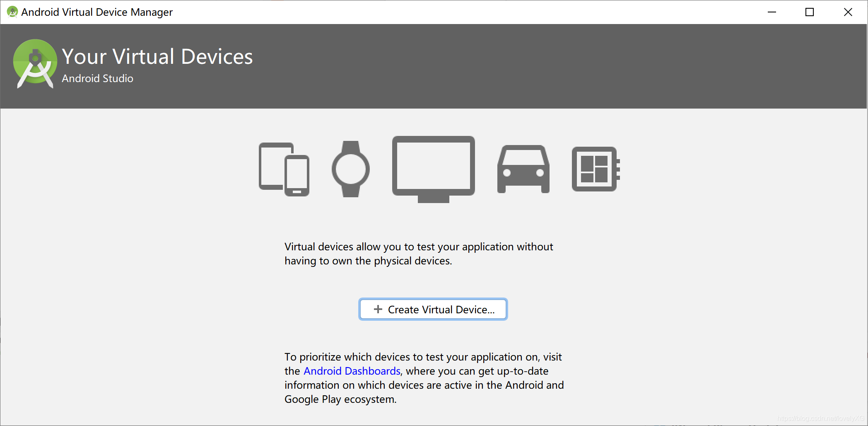Minimize the Android Virtual Device Manager window
Viewport: 868px width, 426px height.
tap(772, 12)
